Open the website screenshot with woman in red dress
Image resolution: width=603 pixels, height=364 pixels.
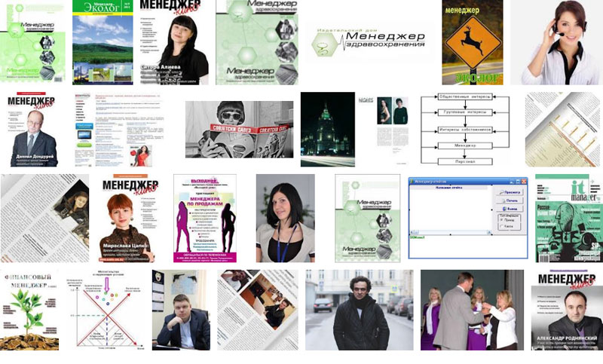coord(120,129)
